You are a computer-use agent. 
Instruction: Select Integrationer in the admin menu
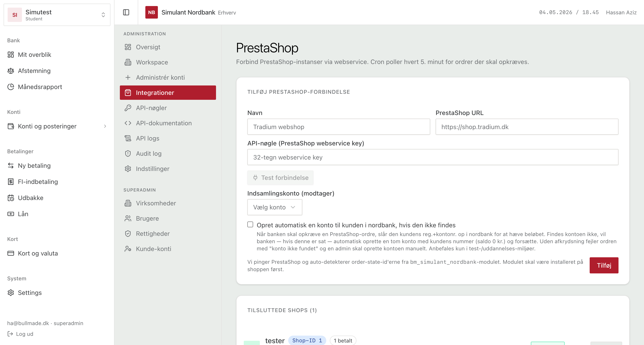click(x=168, y=93)
